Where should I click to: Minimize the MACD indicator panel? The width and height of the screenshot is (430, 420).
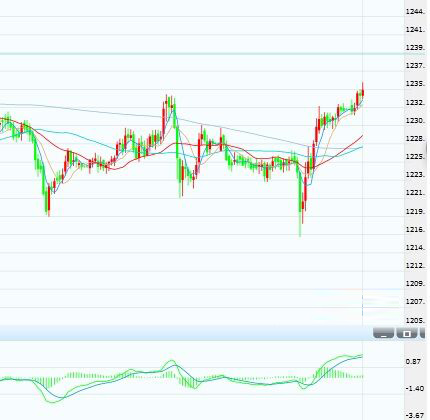point(383,333)
